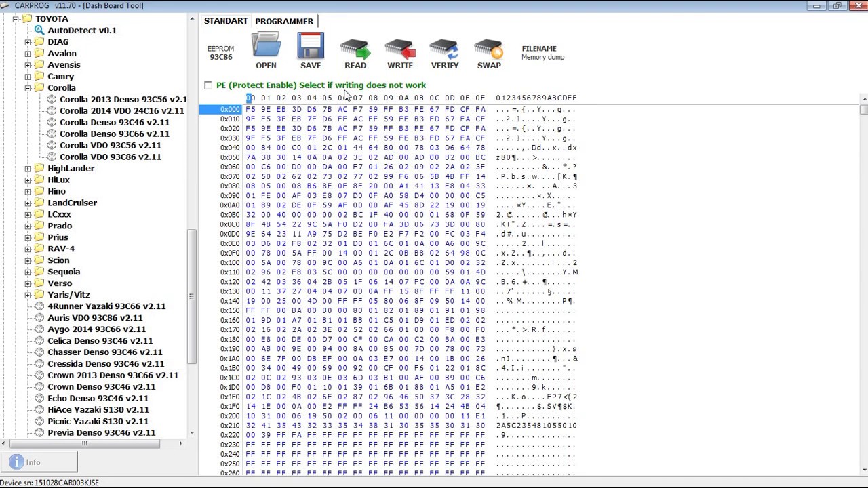Image resolution: width=868 pixels, height=488 pixels.
Task: Click the tree panel horizontal scrollbar thumb
Action: tap(84, 443)
